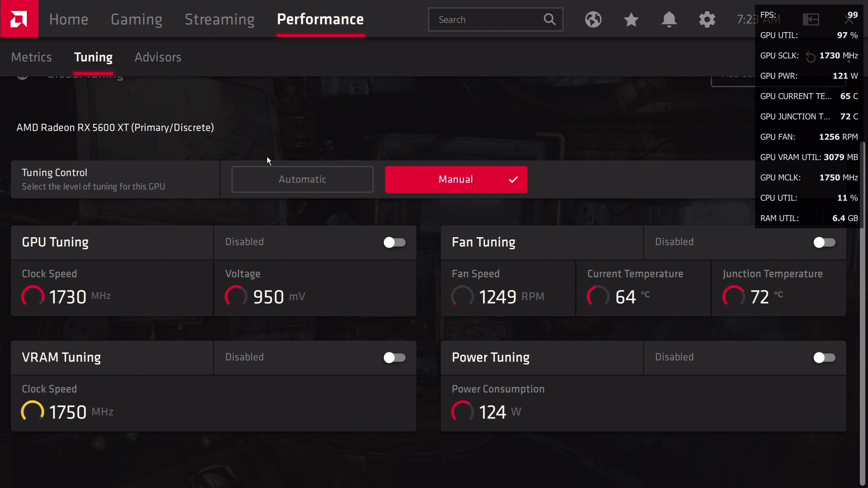868x488 pixels.
Task: Enable Power Tuning toggle
Action: 824,358
